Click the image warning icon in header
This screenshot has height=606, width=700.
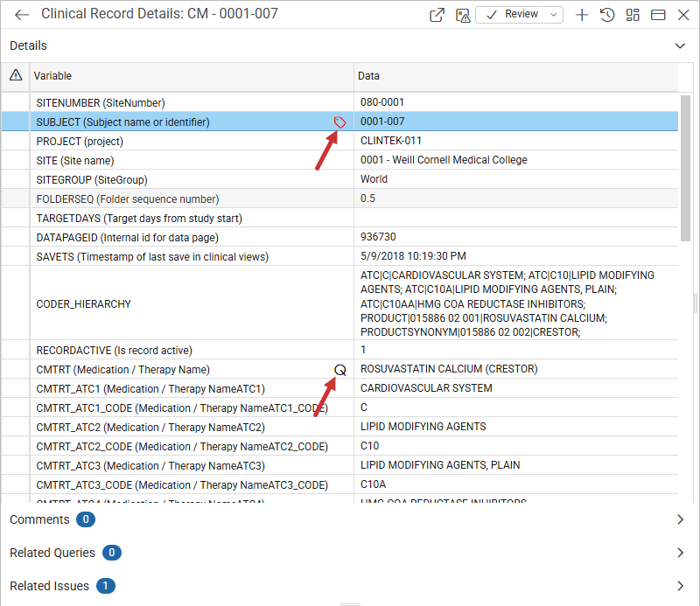point(463,15)
